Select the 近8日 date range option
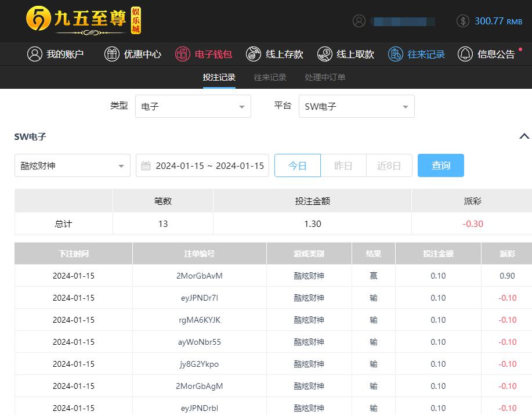 (x=389, y=165)
